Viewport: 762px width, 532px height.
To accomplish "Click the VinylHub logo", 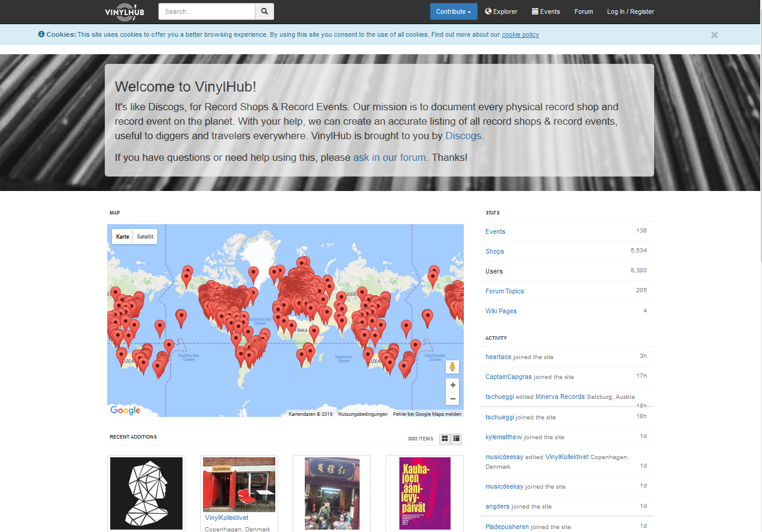I will click(x=124, y=11).
